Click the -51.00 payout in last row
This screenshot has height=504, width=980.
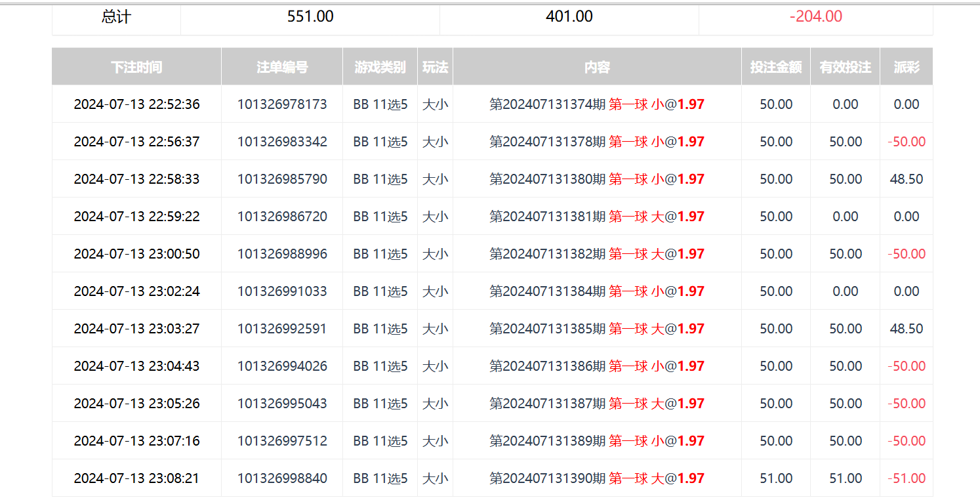click(x=906, y=478)
